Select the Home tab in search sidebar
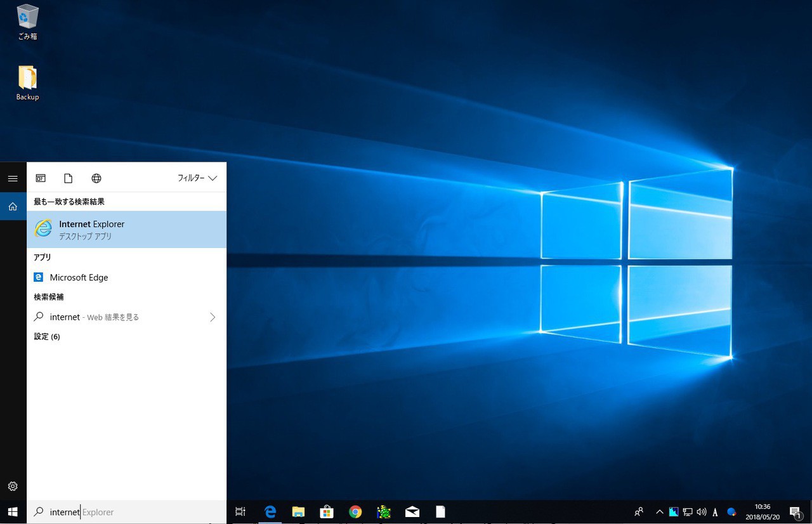 (13, 206)
